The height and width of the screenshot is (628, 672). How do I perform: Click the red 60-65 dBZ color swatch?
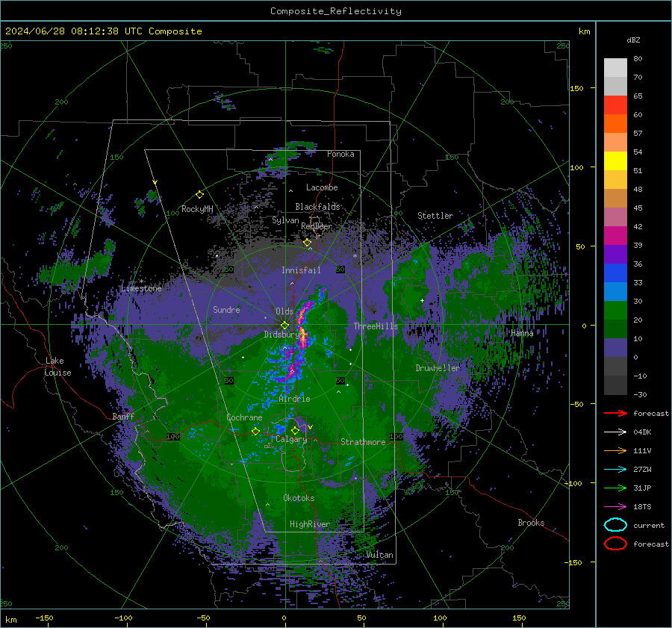coord(615,105)
